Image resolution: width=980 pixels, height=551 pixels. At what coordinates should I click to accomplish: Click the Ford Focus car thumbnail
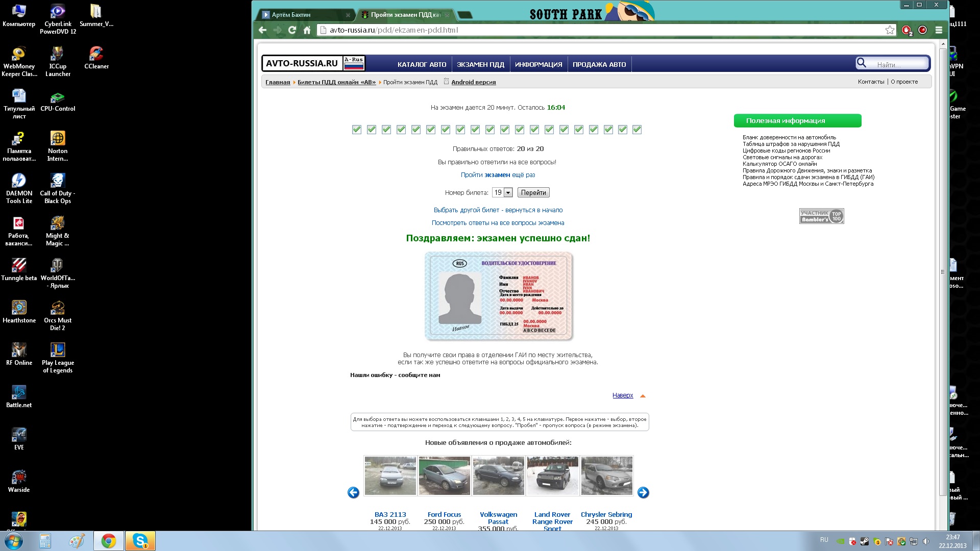444,475
